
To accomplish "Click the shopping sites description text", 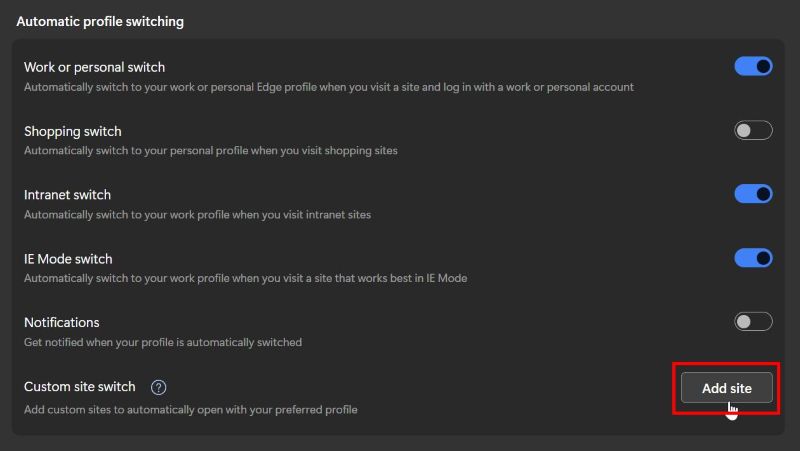I will click(210, 151).
